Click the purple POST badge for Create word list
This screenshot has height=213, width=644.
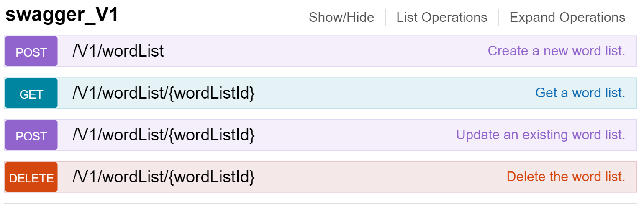coord(31,52)
